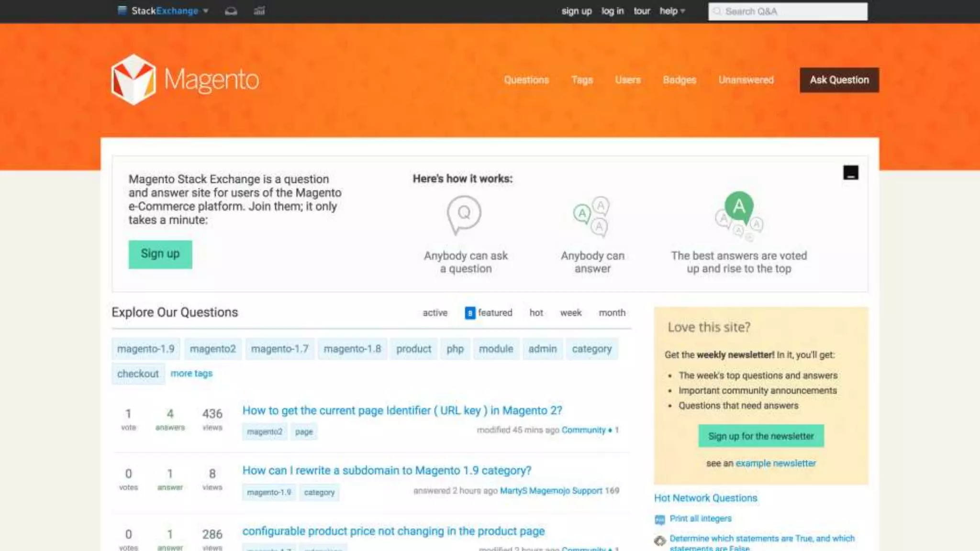The height and width of the screenshot is (551, 980).
Task: Filter by the magento2 tag chip
Action: (x=212, y=349)
